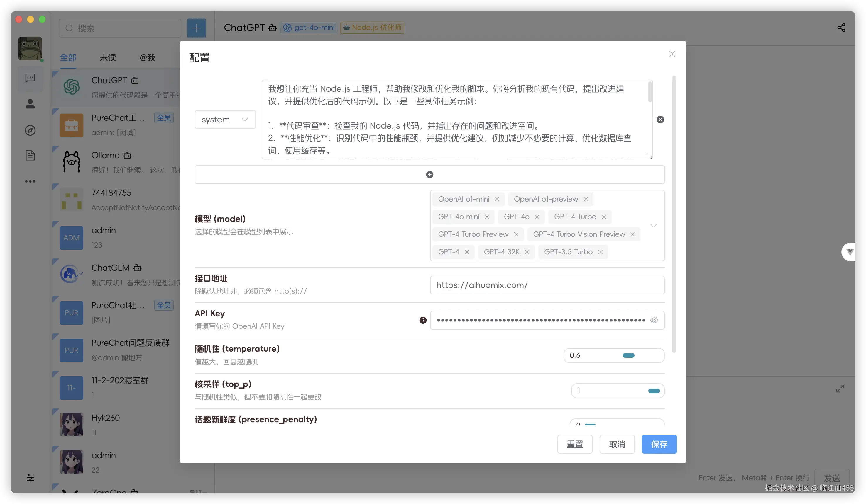Switch to the @我 tab
The height and width of the screenshot is (504, 866).
148,57
